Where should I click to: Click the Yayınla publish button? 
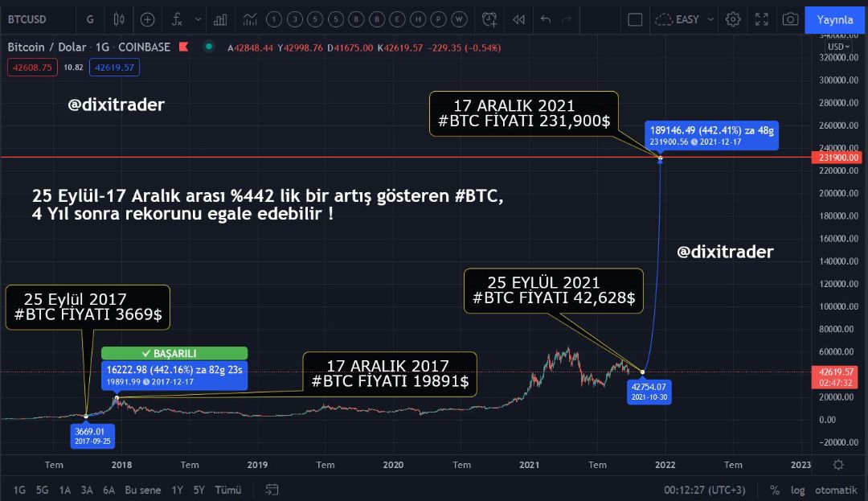[835, 19]
